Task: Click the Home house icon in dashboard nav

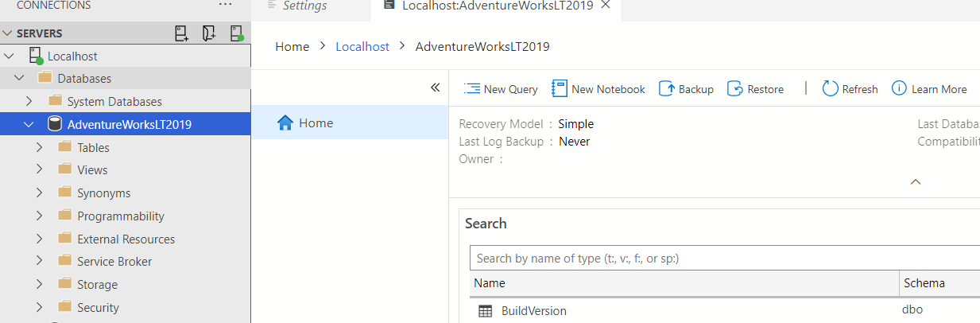Action: 285,123
